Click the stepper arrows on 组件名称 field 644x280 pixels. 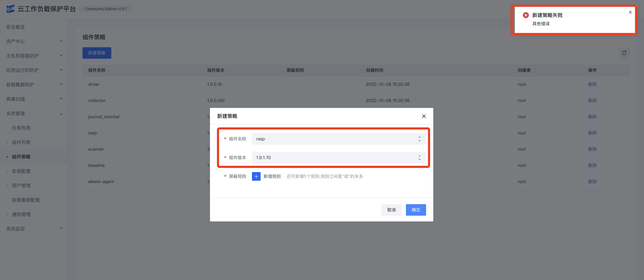coord(419,139)
